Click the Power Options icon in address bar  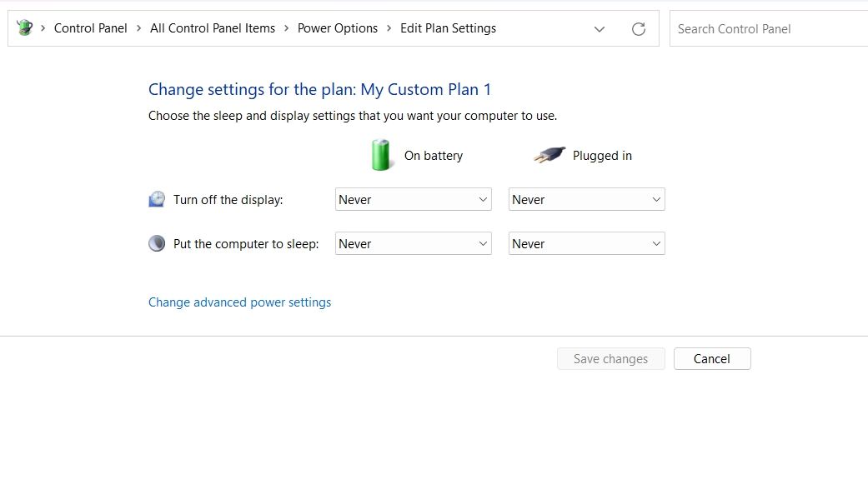point(24,27)
